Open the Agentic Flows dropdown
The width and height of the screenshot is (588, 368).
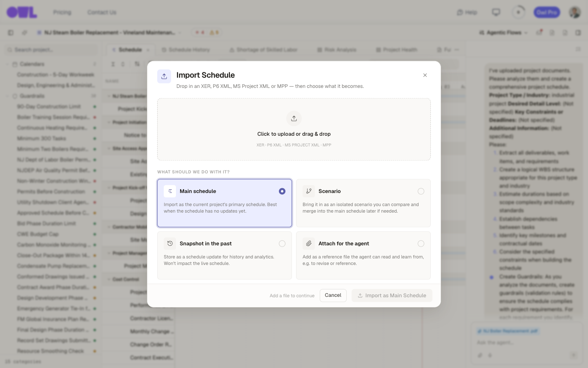point(504,33)
